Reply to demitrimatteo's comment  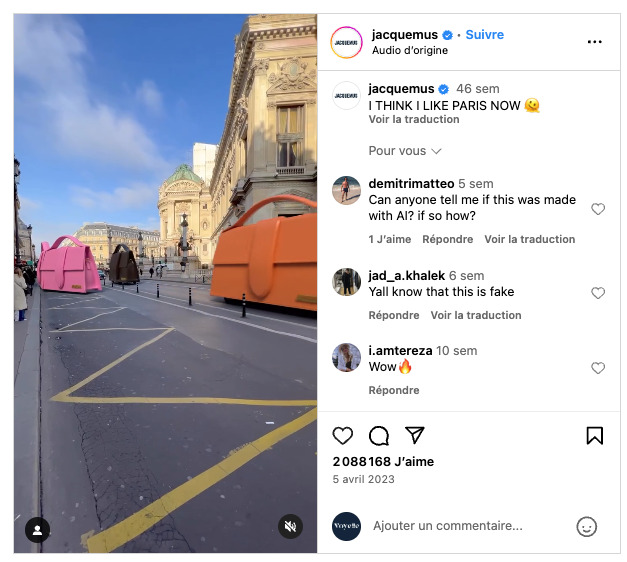click(x=447, y=239)
